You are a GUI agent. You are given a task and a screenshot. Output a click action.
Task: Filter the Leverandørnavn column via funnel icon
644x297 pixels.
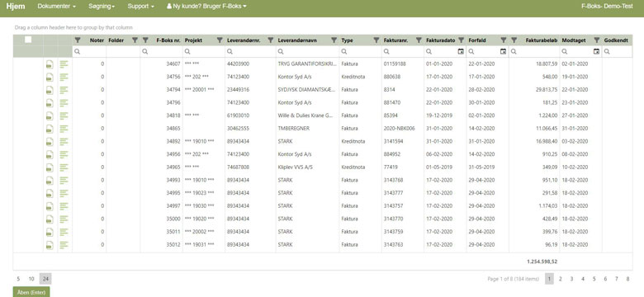click(x=334, y=40)
